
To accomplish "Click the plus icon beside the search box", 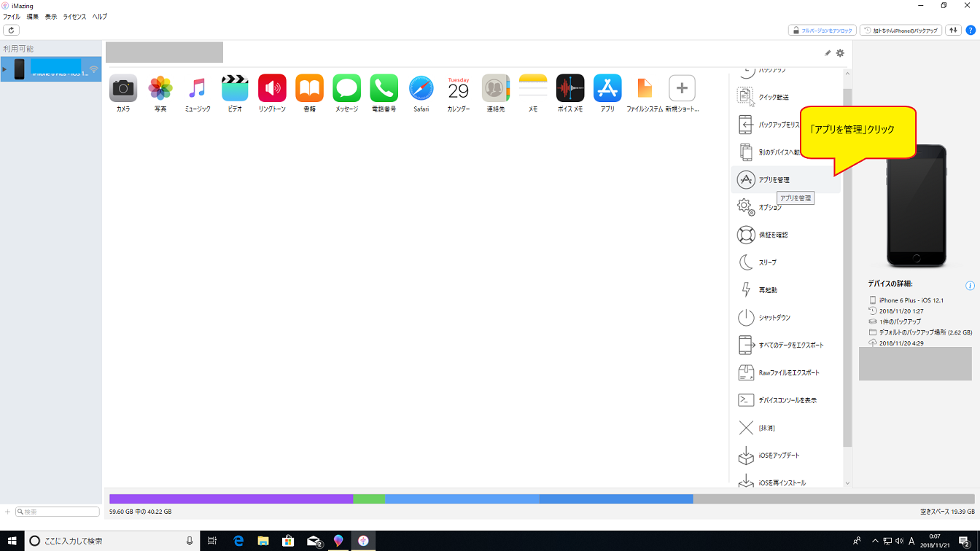I will [8, 512].
